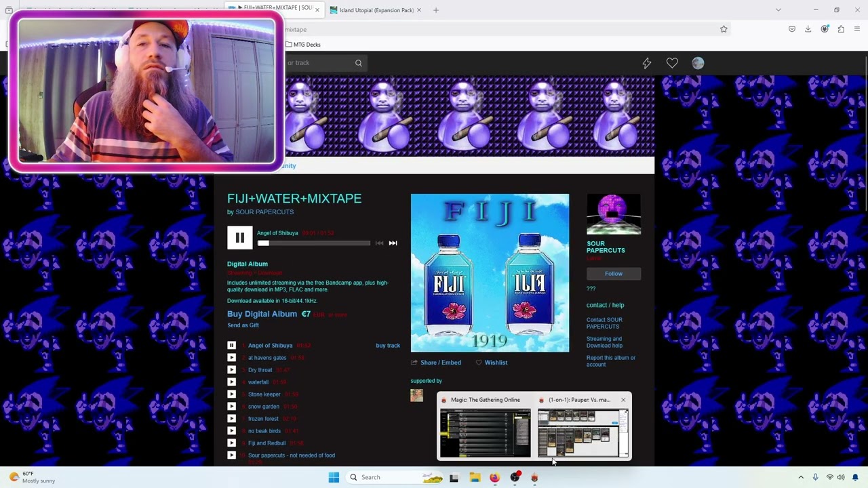Open OBS Studio taskbar icon

coord(515,478)
